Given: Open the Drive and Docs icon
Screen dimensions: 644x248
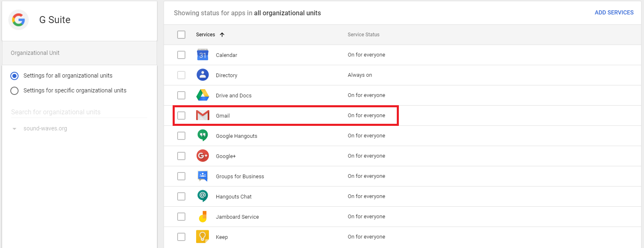Looking at the screenshot, I should pyautogui.click(x=203, y=95).
